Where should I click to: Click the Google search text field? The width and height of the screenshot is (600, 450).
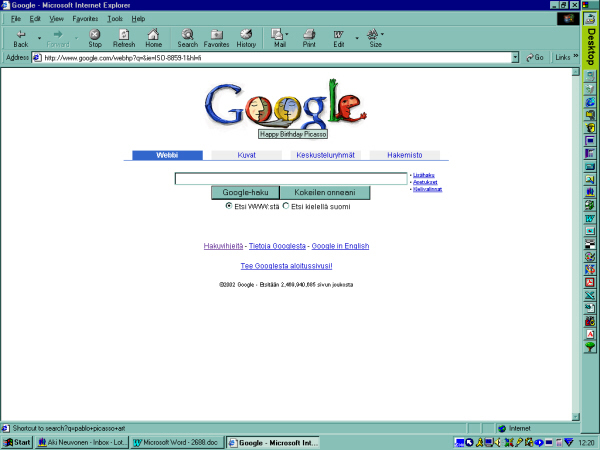point(291,179)
